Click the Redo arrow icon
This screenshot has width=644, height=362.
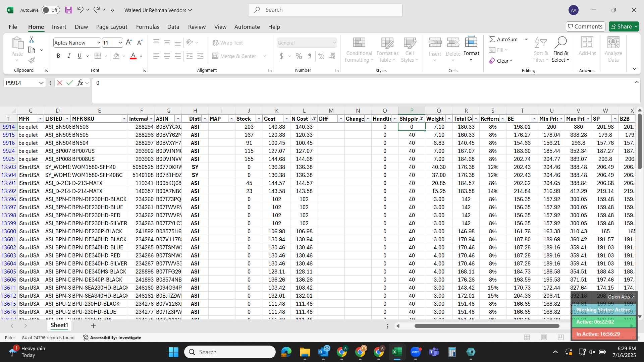pyautogui.click(x=97, y=10)
